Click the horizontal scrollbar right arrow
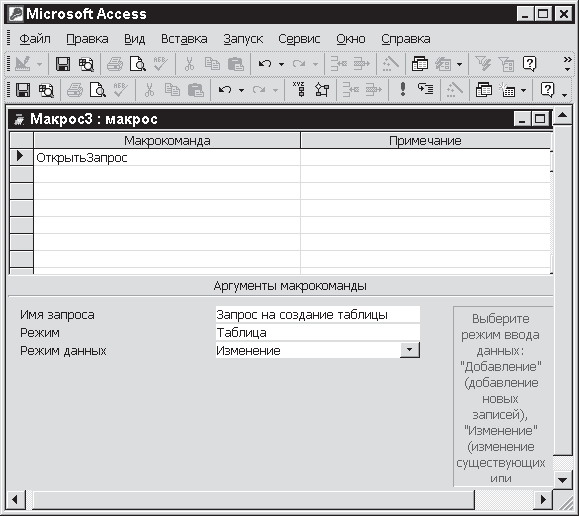 pyautogui.click(x=543, y=500)
